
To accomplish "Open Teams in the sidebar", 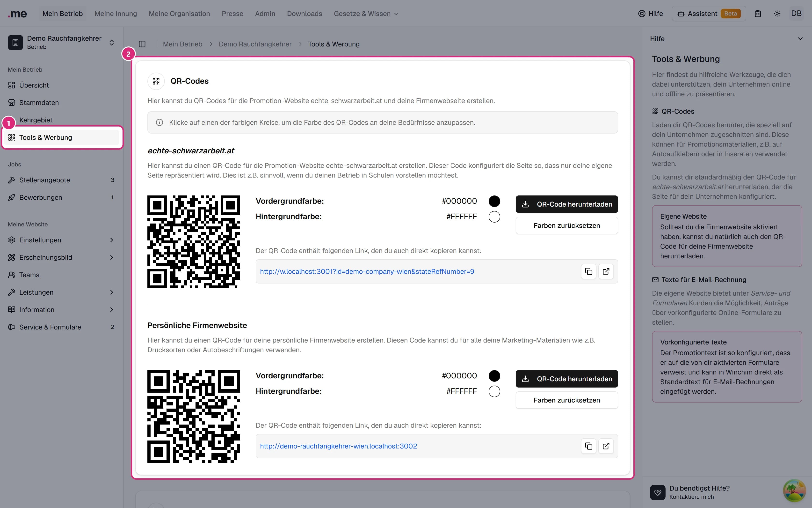I will coord(61,275).
